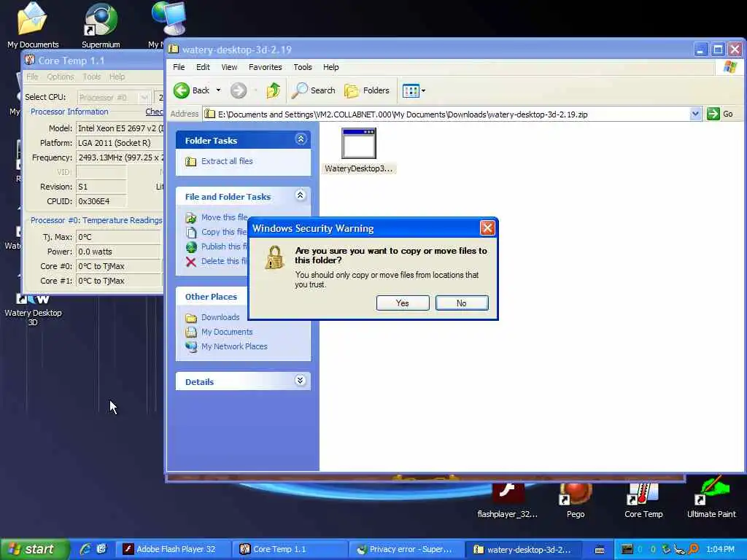Open the Views dropdown button

coord(413,90)
